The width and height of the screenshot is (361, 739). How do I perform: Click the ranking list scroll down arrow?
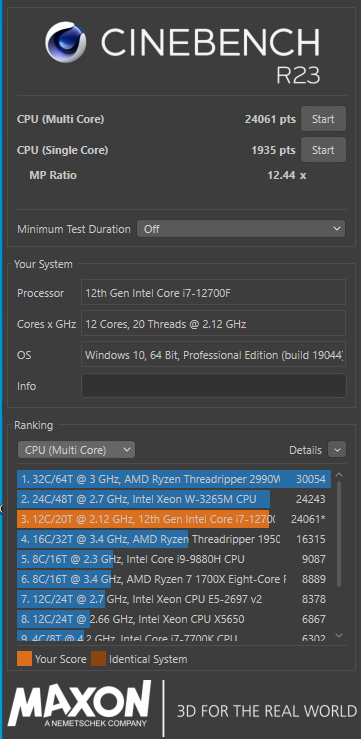pyautogui.click(x=338, y=636)
